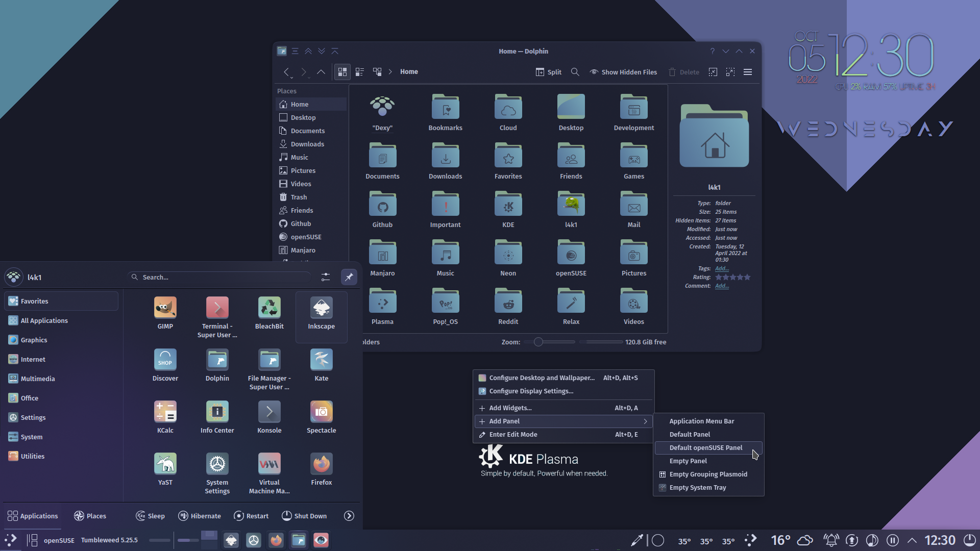The width and height of the screenshot is (980, 551).
Task: Choose Default openSUSE Panel
Action: 708,448
